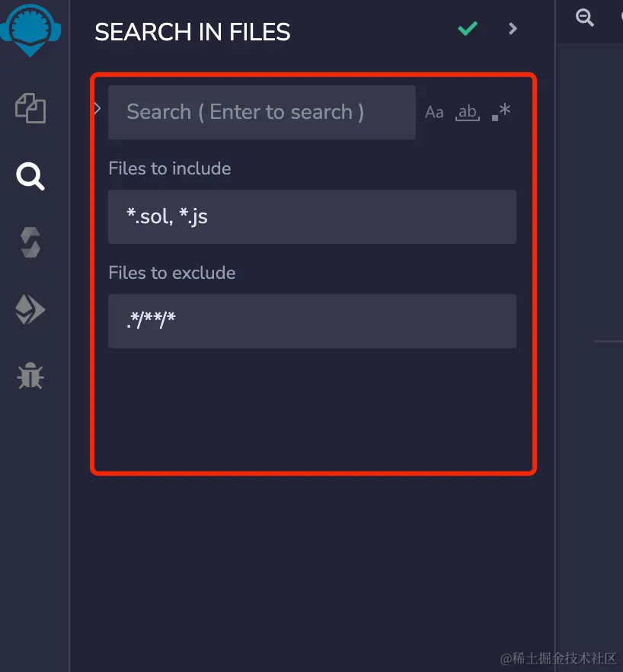Click the SEARCH IN FILES panel title

tap(192, 32)
